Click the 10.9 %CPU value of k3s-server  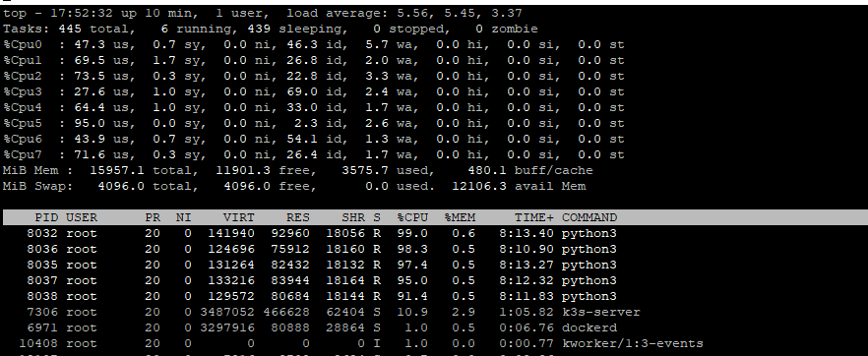pos(412,312)
